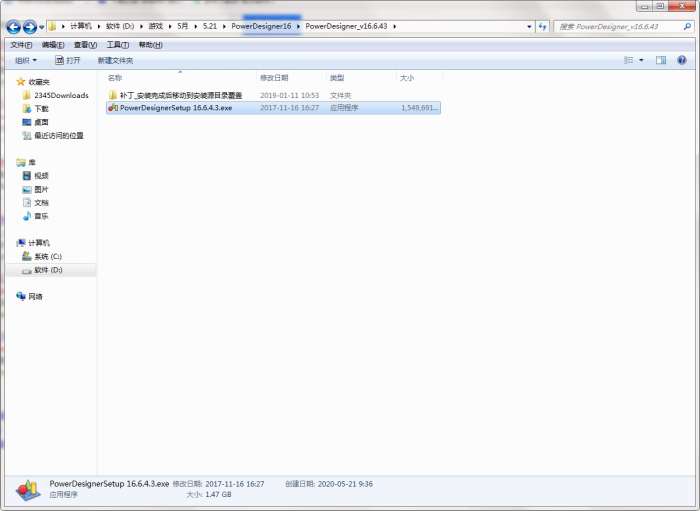Open recent locations dropdown beside Forward arrow
700x511 pixels.
point(42,27)
